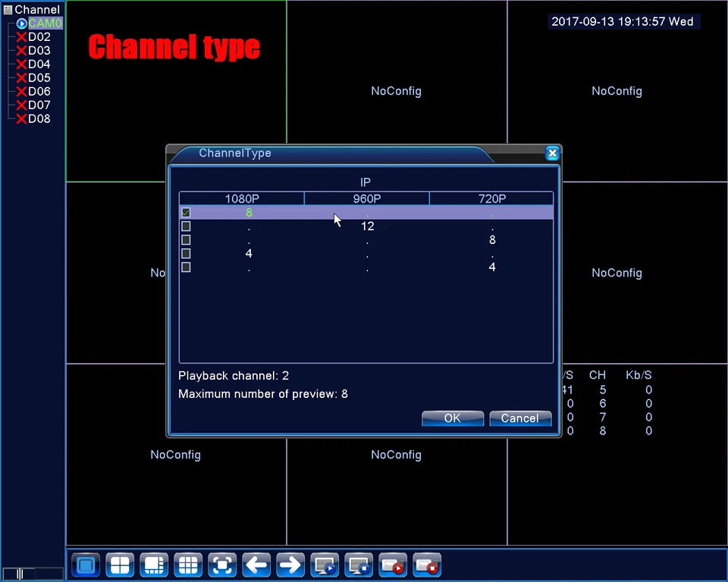
Task: Click the red X icon beside D08
Action: [21, 119]
